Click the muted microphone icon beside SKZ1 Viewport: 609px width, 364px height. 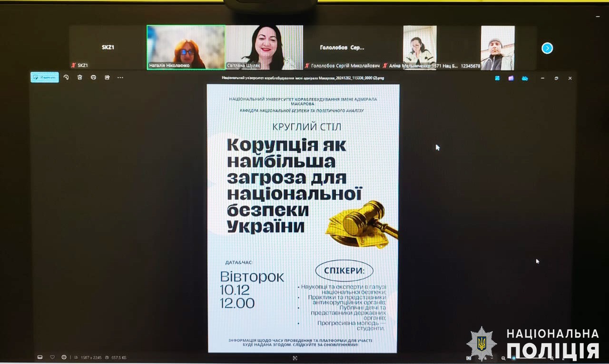click(x=73, y=65)
